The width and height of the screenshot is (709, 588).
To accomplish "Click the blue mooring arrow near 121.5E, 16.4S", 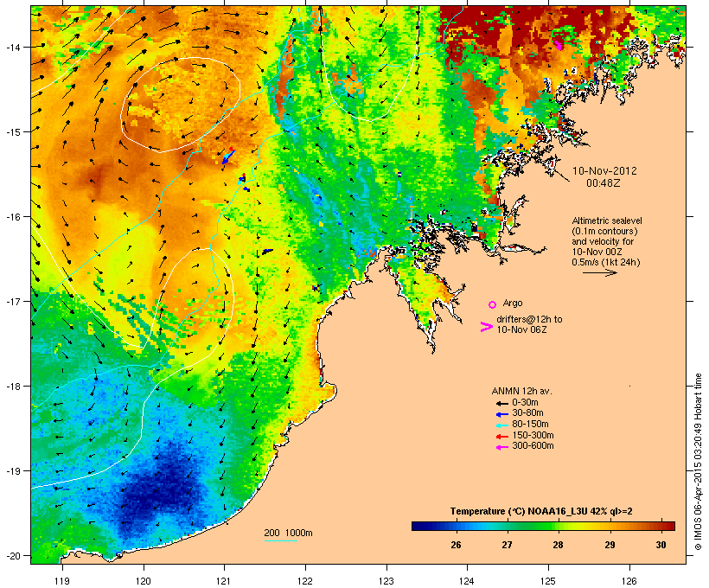I will coord(268,251).
